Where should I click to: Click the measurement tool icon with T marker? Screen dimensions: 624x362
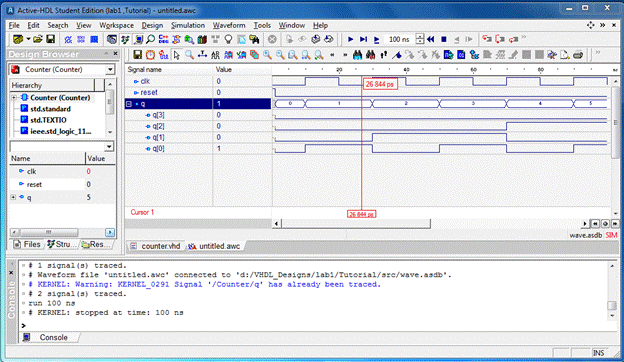pyautogui.click(x=203, y=55)
